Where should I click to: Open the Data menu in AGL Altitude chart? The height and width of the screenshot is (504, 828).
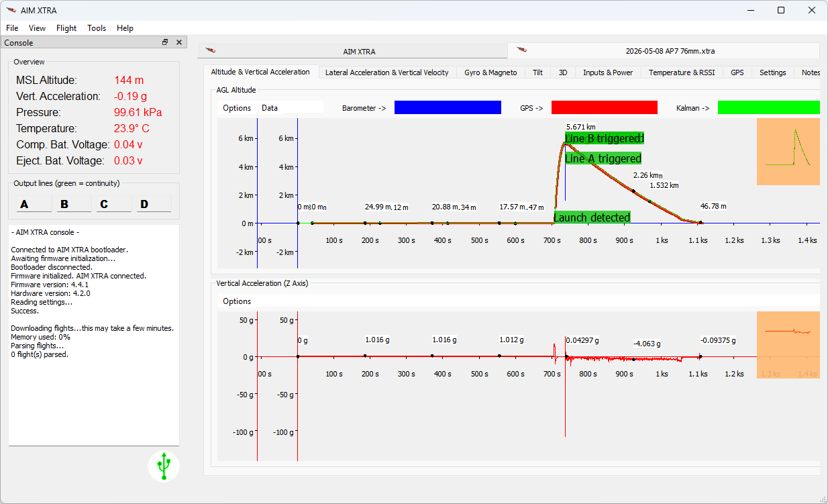(270, 108)
